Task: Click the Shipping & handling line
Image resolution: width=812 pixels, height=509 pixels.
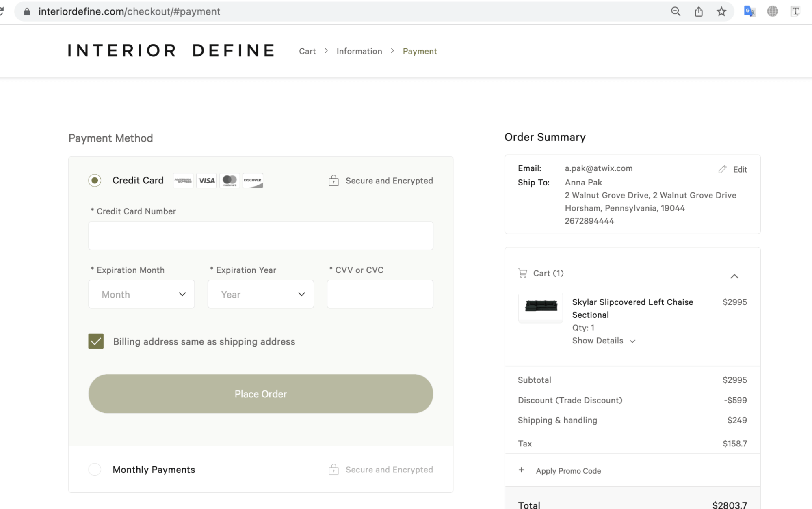Action: (632, 420)
